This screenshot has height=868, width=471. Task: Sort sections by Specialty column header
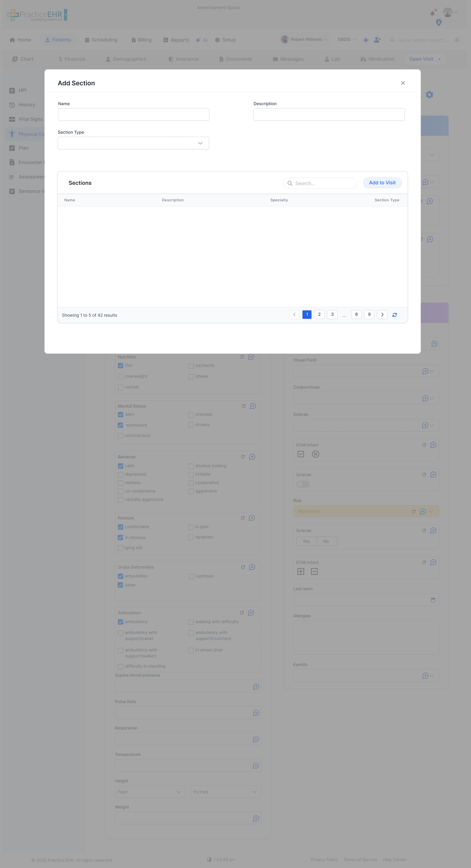[279, 200]
